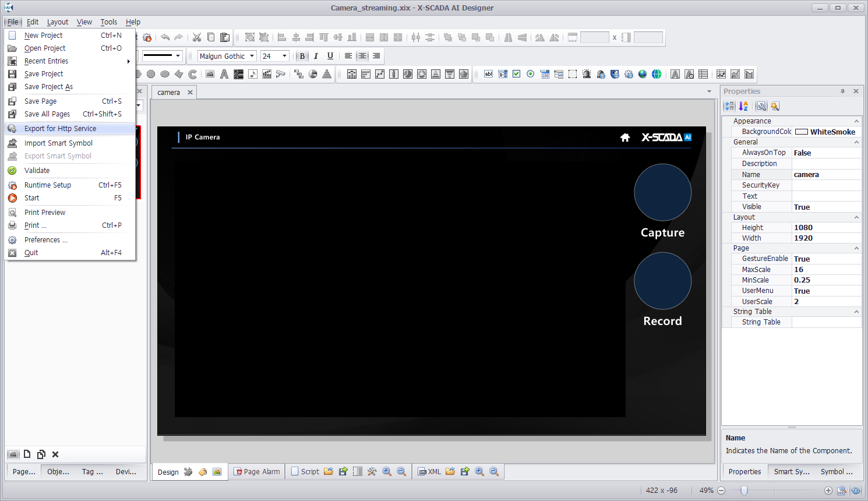
Task: Sort properties alphabetically with A-Z icon
Action: click(x=743, y=106)
